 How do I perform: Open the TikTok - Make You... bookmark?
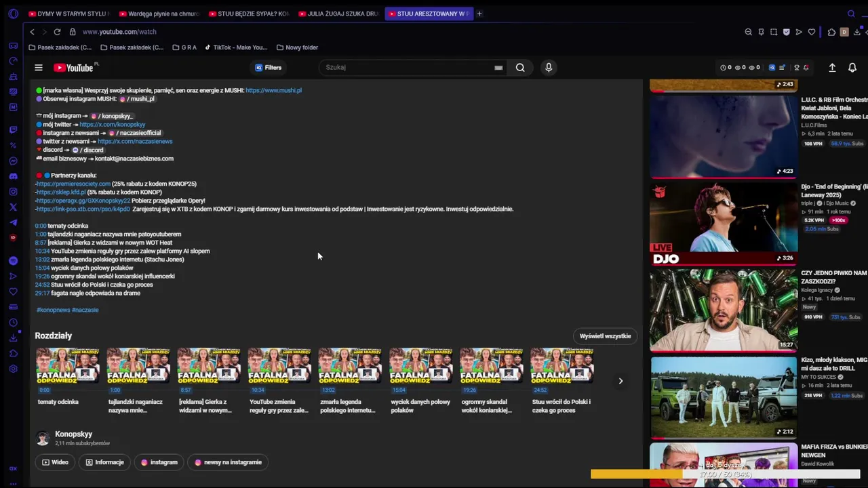236,47
